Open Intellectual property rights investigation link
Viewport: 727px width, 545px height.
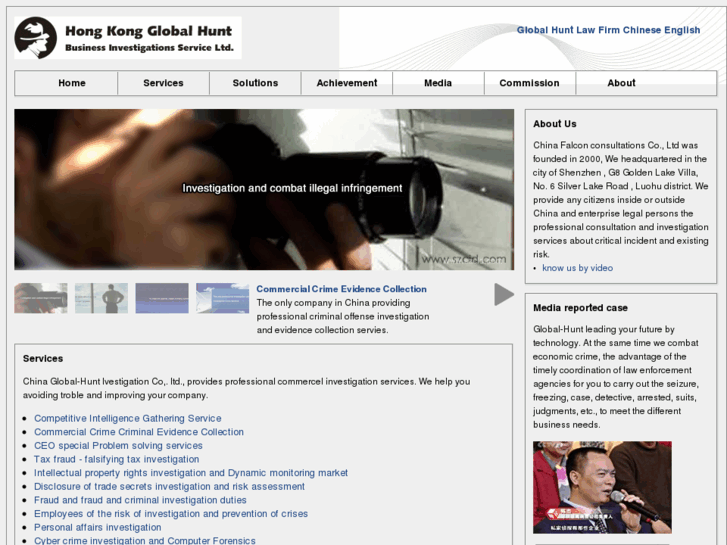pos(191,473)
